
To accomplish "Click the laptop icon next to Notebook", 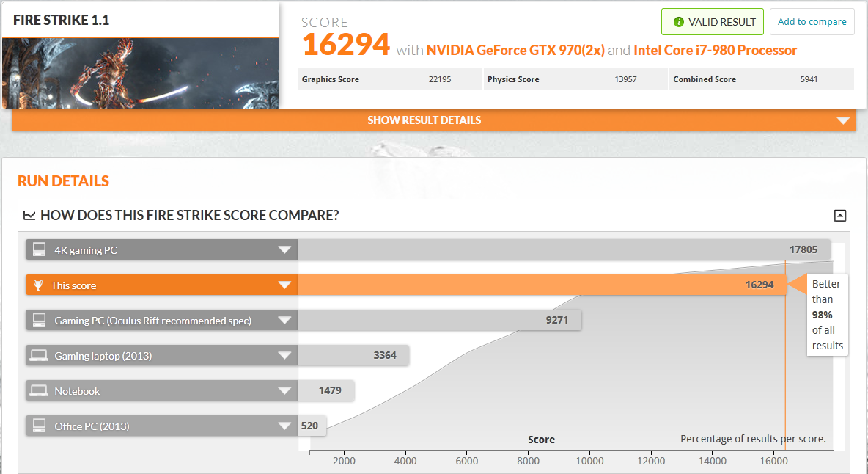I will (39, 391).
